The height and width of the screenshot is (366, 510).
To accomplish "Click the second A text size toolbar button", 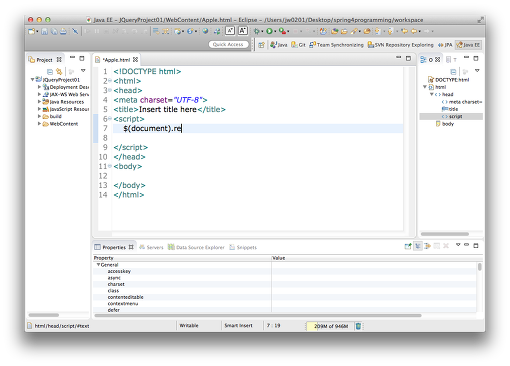I will [x=243, y=31].
